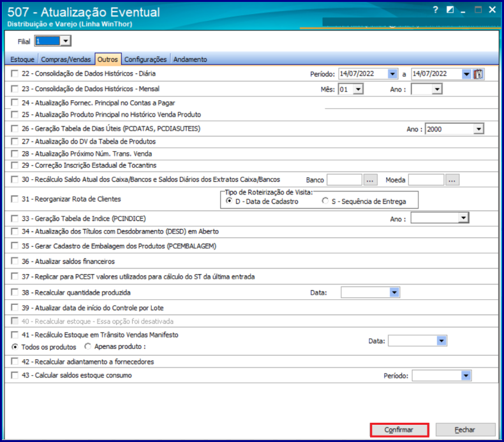Select the Outros tab

108,59
